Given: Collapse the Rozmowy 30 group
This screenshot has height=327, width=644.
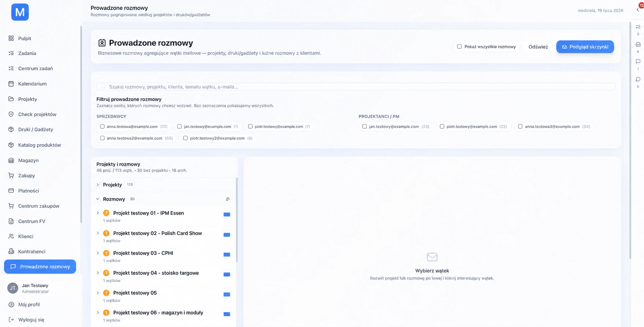Looking at the screenshot, I should [x=98, y=199].
